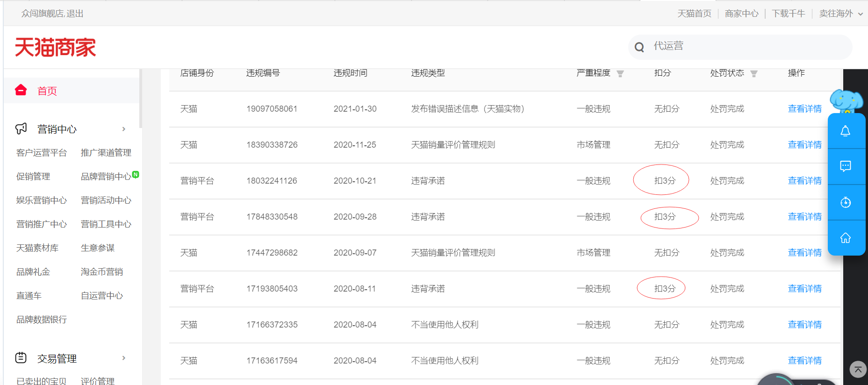
Task: Open 评价管理 in sidebar
Action: click(98, 381)
